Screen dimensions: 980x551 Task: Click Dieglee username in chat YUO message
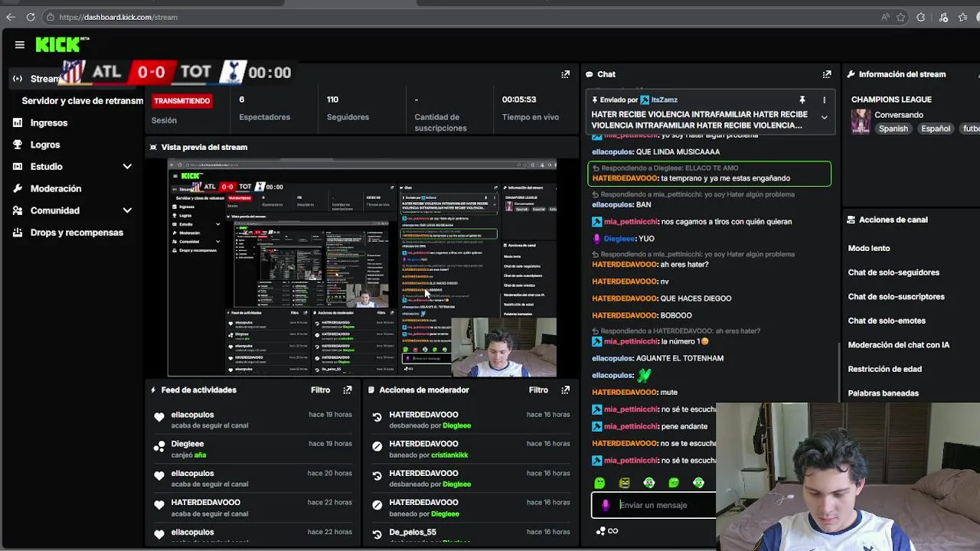619,239
